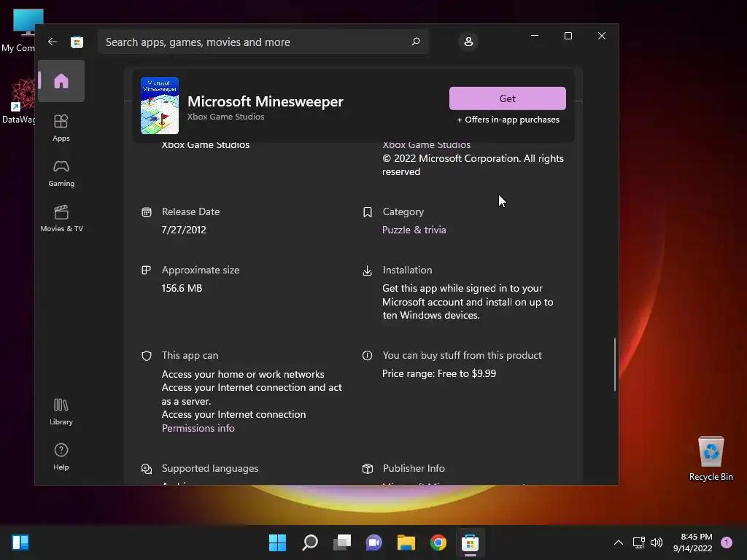Open Help in the sidebar
The height and width of the screenshot is (560, 747).
pos(61,456)
